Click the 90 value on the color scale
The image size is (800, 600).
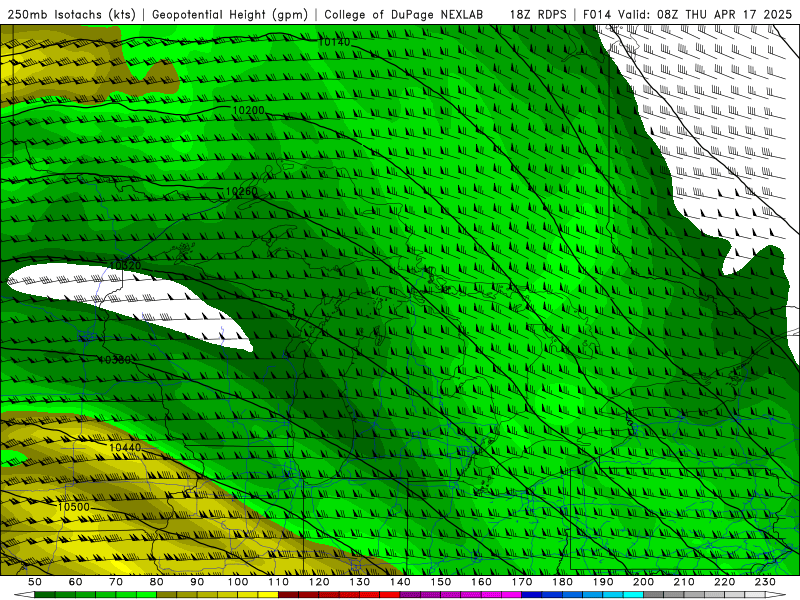coord(197,582)
